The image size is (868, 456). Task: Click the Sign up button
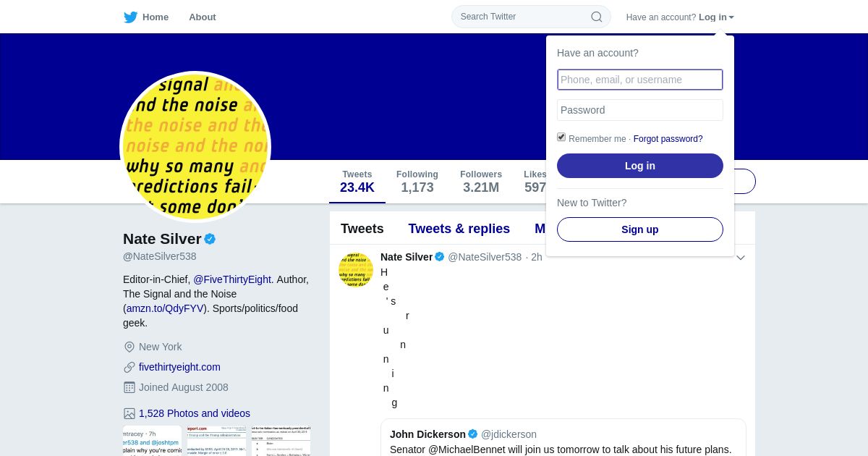(640, 229)
